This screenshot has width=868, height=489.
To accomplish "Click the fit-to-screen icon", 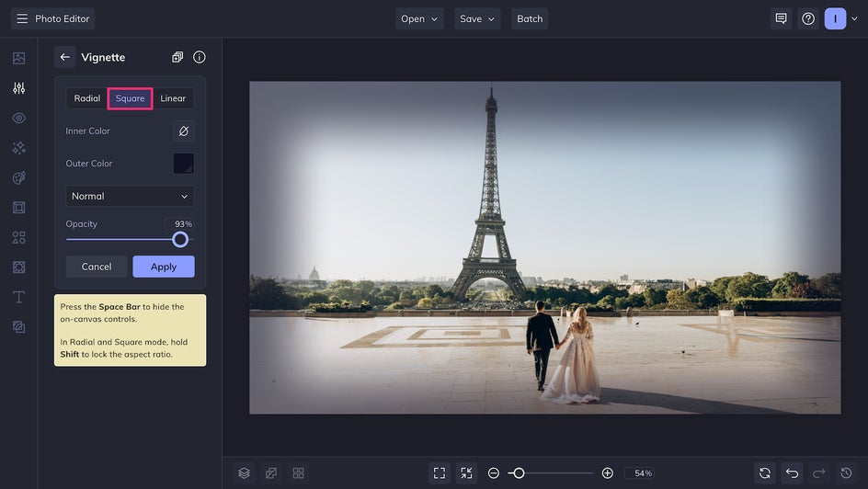I will [440, 473].
